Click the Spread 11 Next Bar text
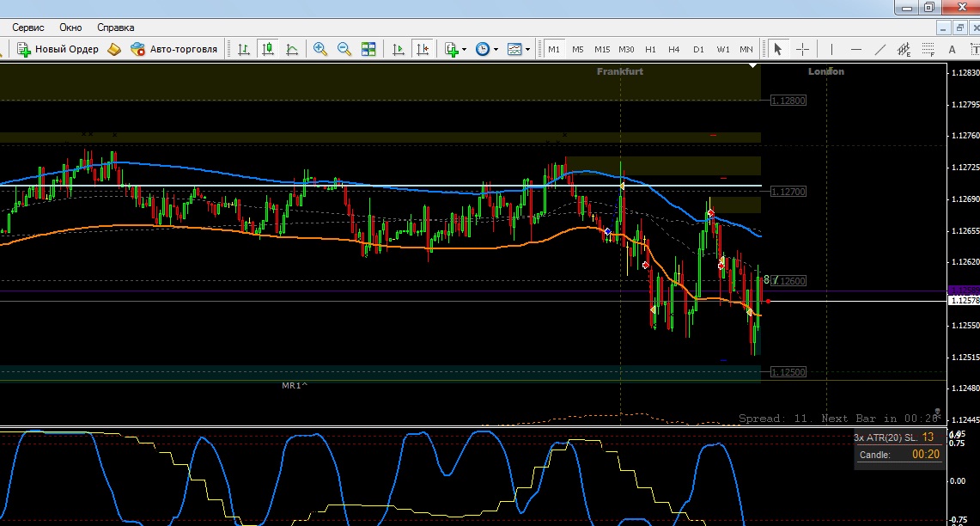 (838, 418)
